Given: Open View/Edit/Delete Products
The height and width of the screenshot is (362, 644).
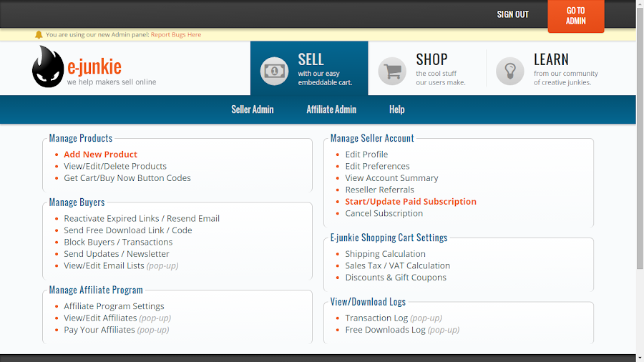Looking at the screenshot, I should coord(115,166).
